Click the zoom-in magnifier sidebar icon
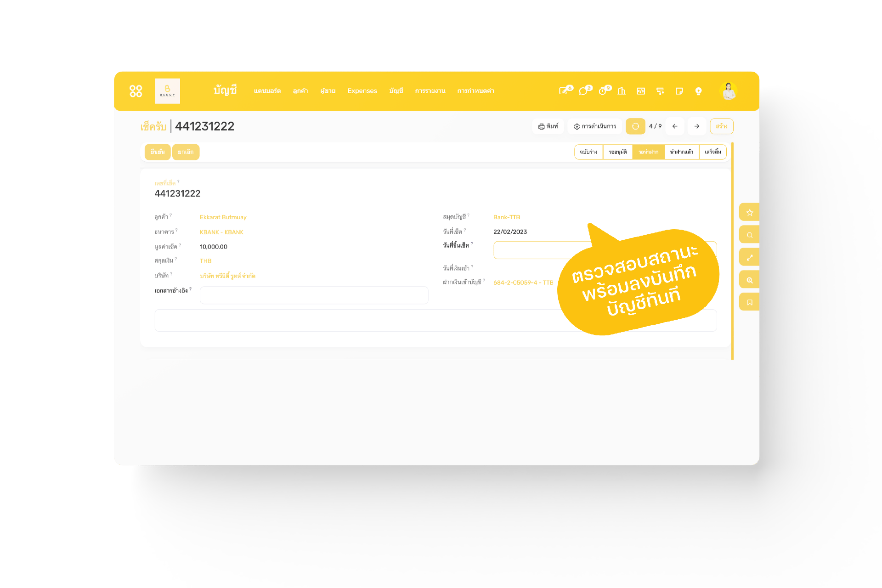 click(749, 280)
